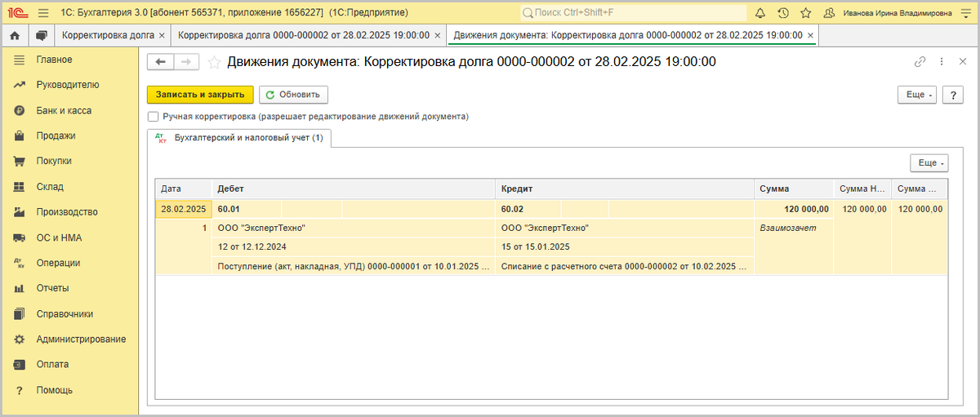Click the global search field
Screen dimensions: 980x417
(634, 13)
